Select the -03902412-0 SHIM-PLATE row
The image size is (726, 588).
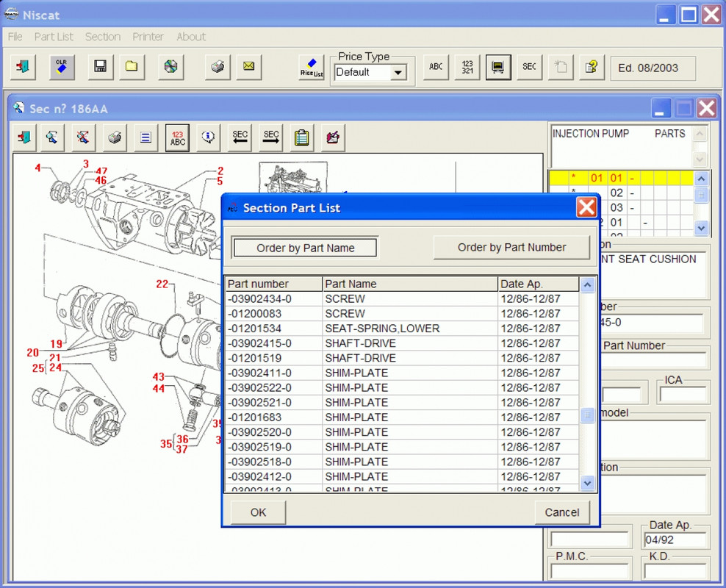pyautogui.click(x=402, y=476)
